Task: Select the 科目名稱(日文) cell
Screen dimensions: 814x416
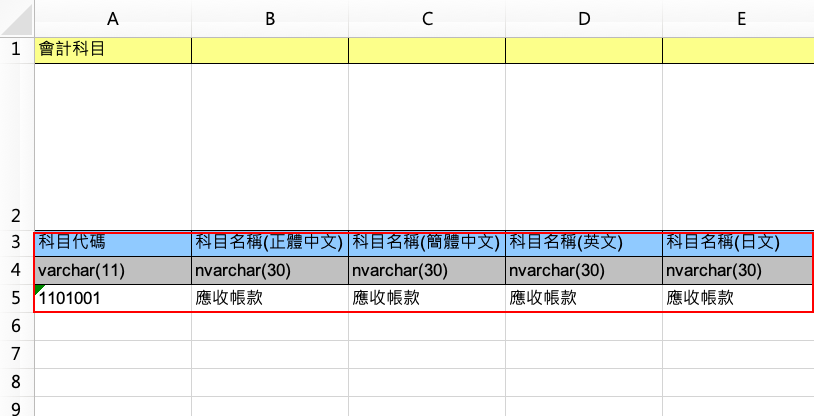Action: [x=738, y=242]
